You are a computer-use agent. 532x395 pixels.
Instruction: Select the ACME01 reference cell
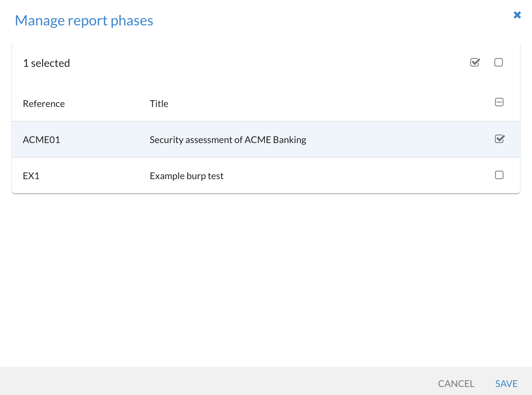(x=41, y=140)
